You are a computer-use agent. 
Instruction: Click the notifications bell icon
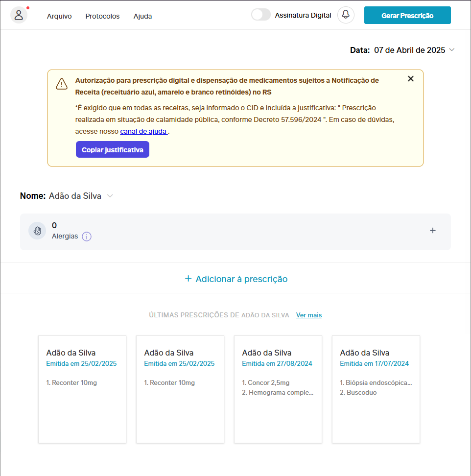tap(346, 15)
